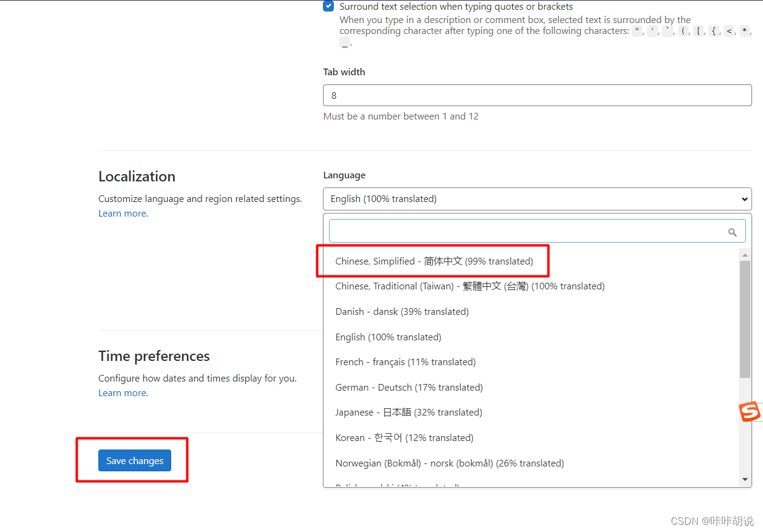Open Learn more link under Localization

point(122,214)
